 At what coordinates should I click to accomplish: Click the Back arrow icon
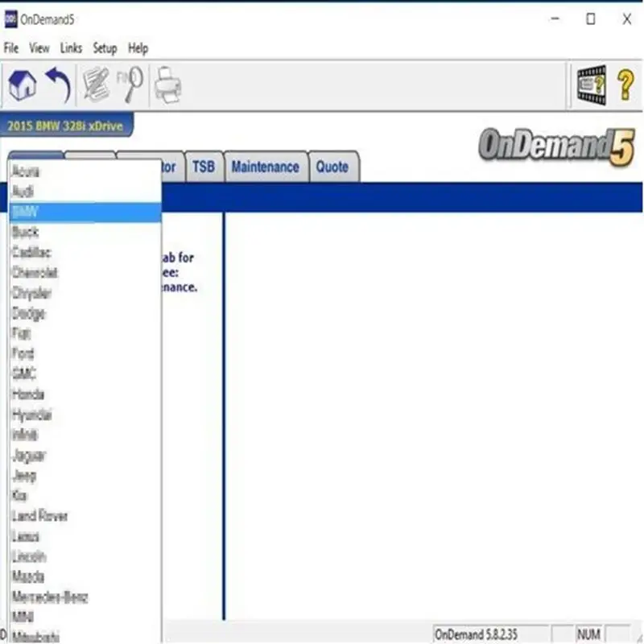tap(58, 85)
